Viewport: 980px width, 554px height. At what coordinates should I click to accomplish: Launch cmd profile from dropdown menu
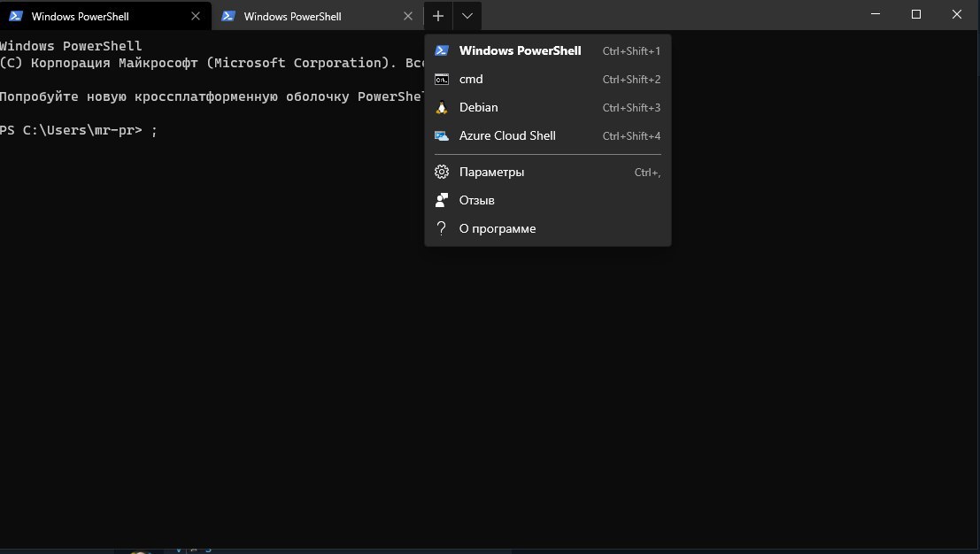547,80
